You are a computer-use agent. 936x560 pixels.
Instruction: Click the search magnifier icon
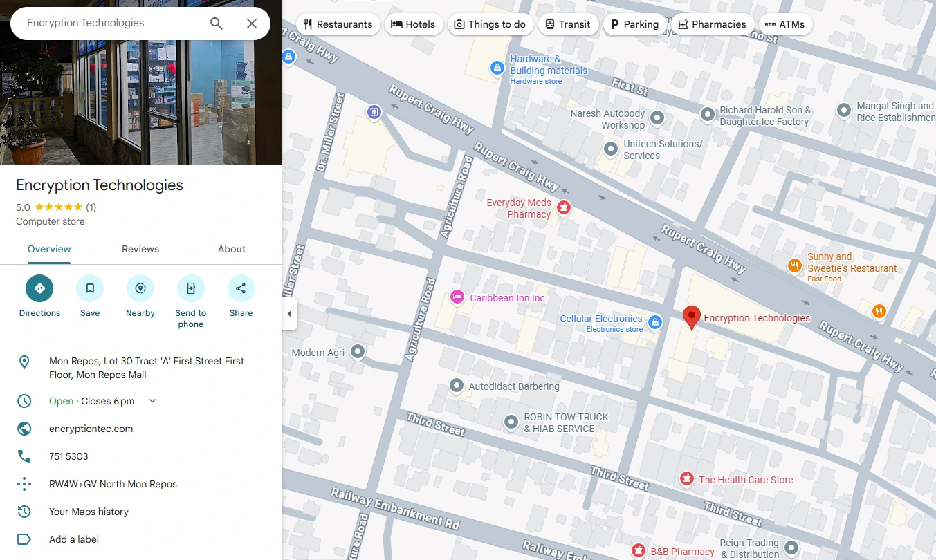217,24
